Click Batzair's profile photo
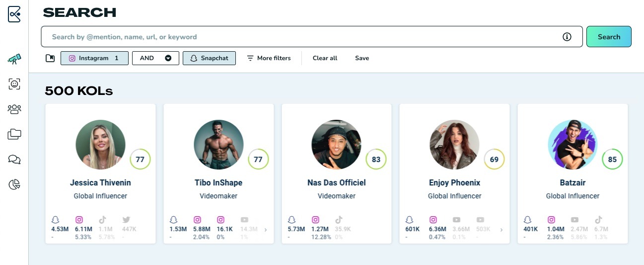Screen dimensions: 644x265 (572, 144)
